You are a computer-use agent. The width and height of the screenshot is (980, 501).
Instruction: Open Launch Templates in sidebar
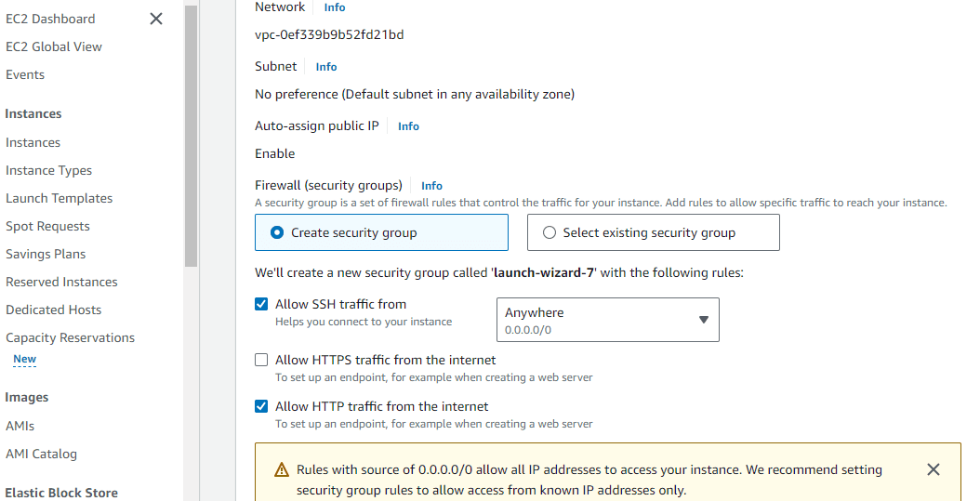pyautogui.click(x=59, y=198)
